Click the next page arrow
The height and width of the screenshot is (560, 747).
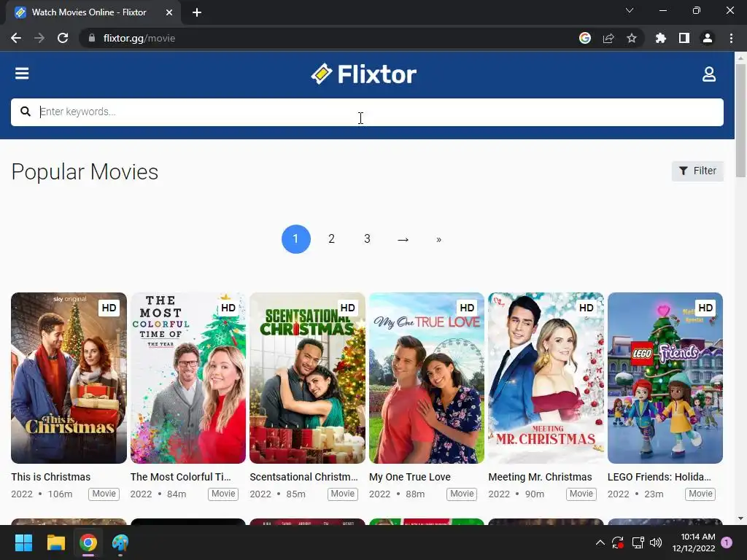click(x=403, y=239)
